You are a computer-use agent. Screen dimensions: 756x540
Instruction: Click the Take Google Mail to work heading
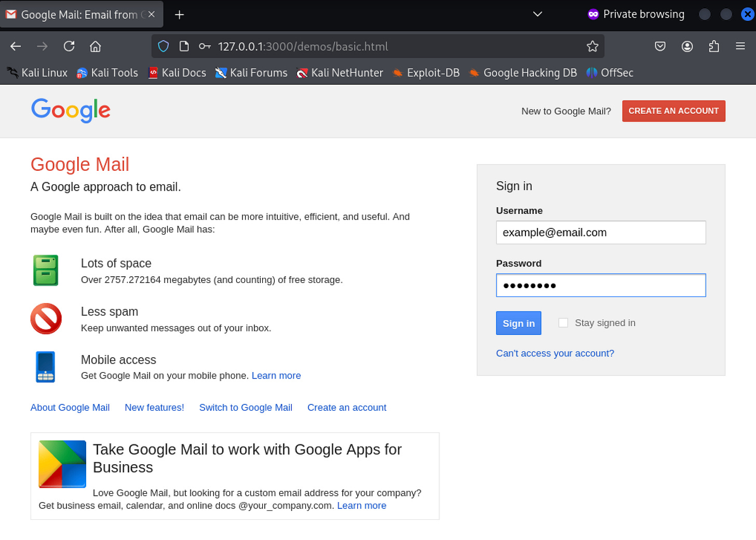(247, 458)
